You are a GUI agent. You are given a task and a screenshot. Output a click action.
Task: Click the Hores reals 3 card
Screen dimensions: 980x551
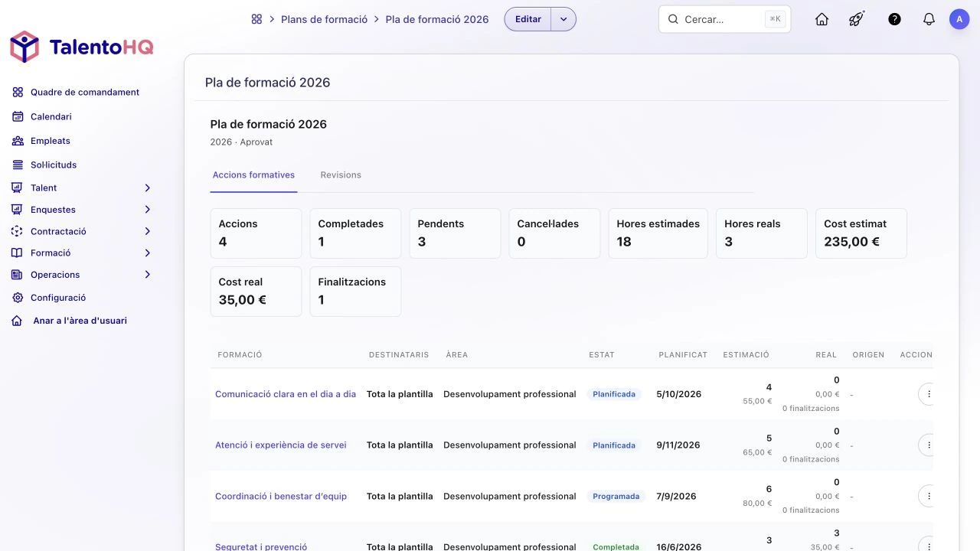tap(762, 233)
